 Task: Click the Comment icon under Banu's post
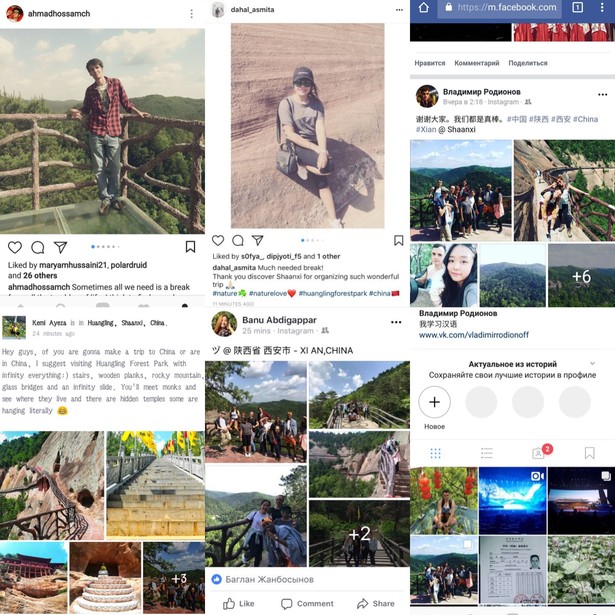[x=307, y=603]
